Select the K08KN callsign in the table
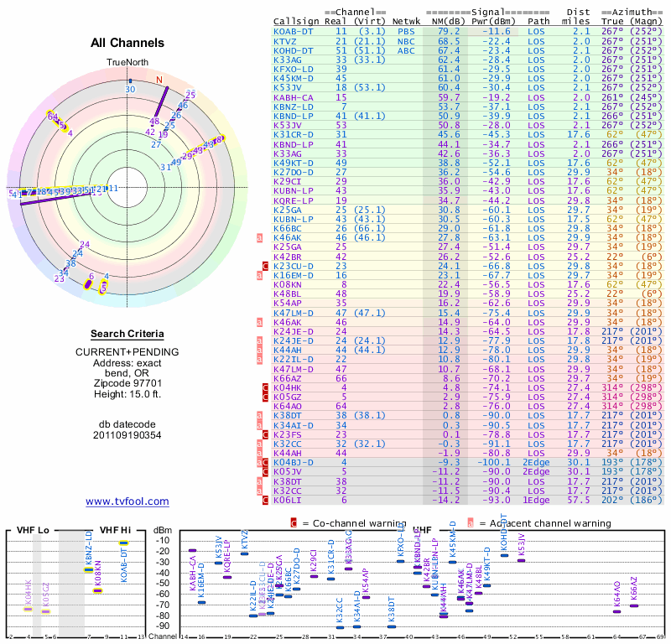 click(x=288, y=284)
